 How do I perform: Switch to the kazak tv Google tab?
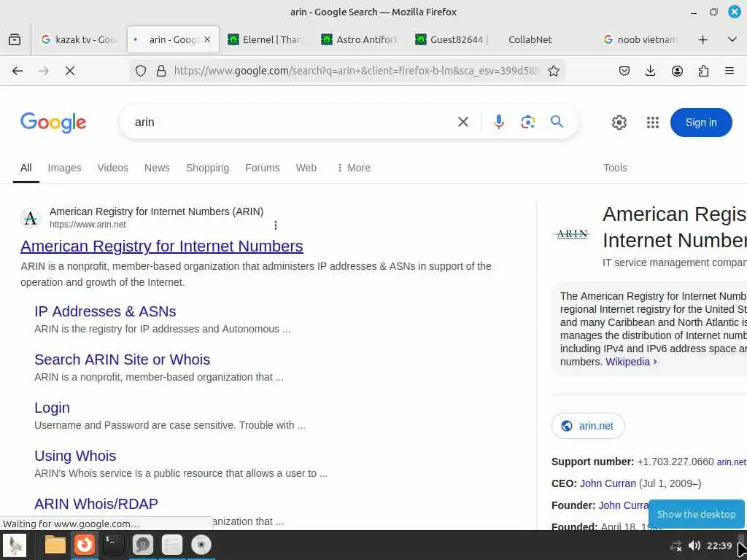(x=79, y=39)
